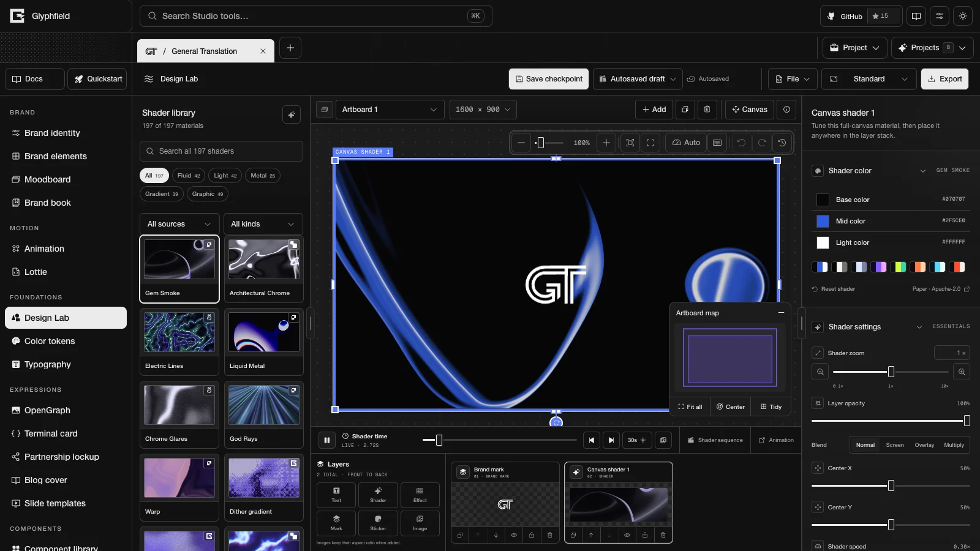Click the sparkle icon beside Shader library
This screenshot has height=551, width=980.
[x=292, y=114]
